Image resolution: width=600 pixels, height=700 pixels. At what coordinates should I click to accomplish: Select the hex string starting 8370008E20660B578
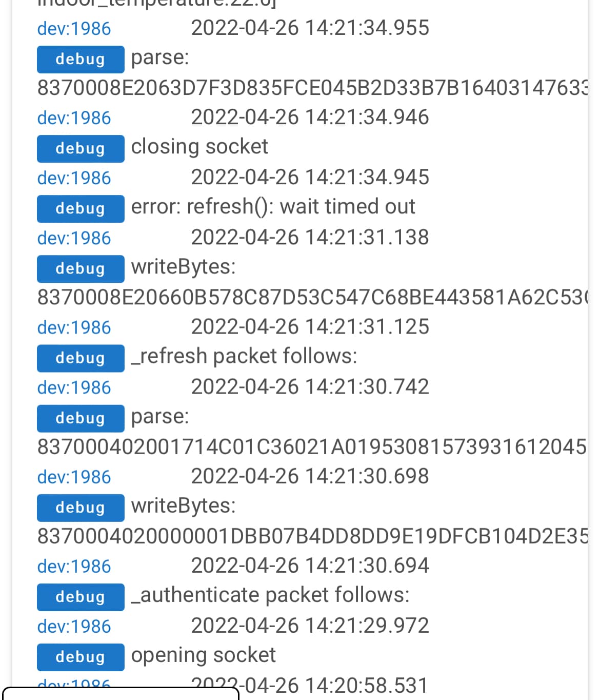(312, 297)
